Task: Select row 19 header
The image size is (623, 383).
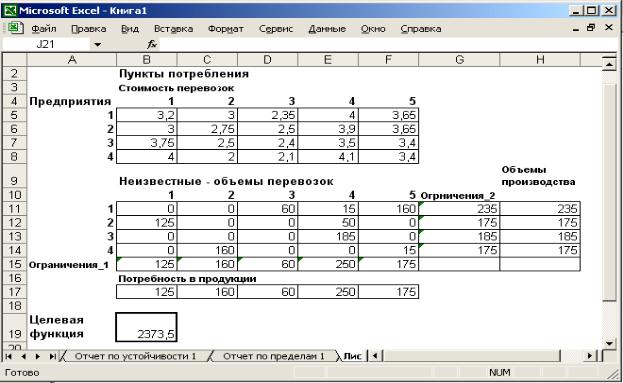Action: [14, 327]
